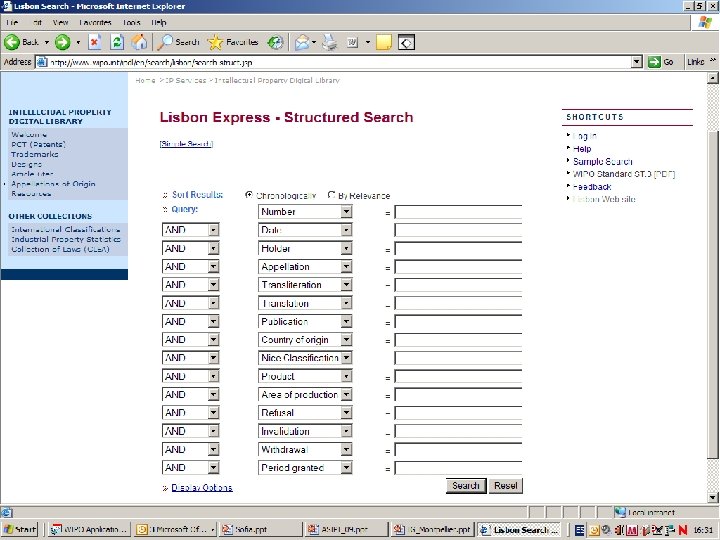Open the address bar dropdown arrow
This screenshot has width=720, height=540.
tap(636, 62)
